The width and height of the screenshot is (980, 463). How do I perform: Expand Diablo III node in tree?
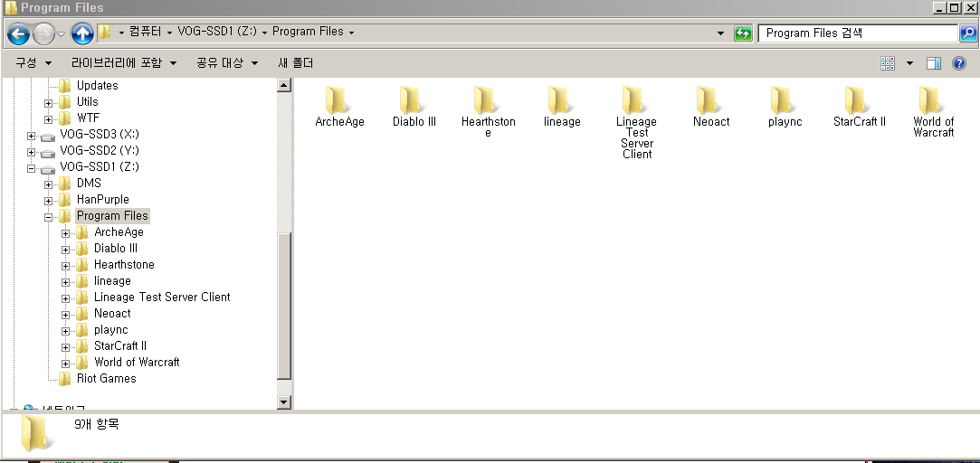[65, 250]
